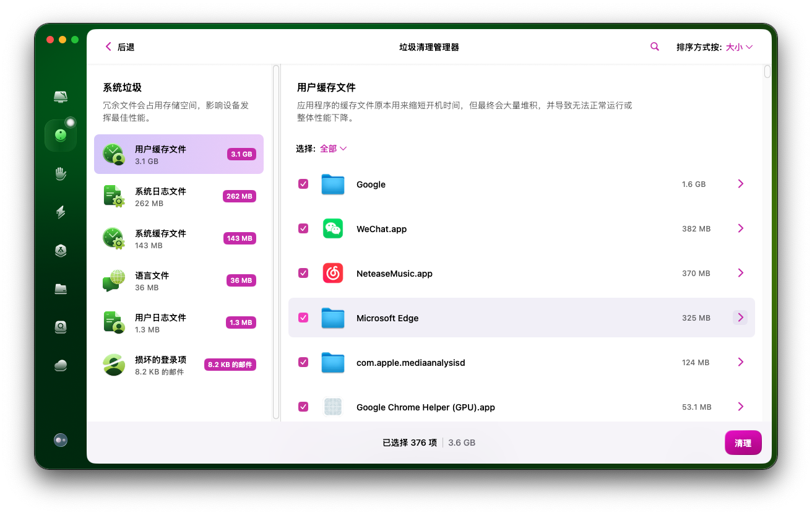
Task: Open the folder-shaped My Clutter sidebar icon
Action: 61,289
